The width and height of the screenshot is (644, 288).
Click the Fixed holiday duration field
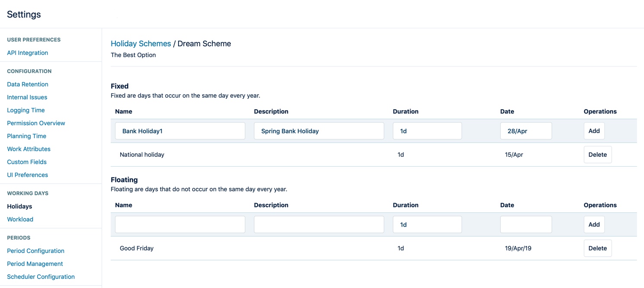(x=427, y=131)
